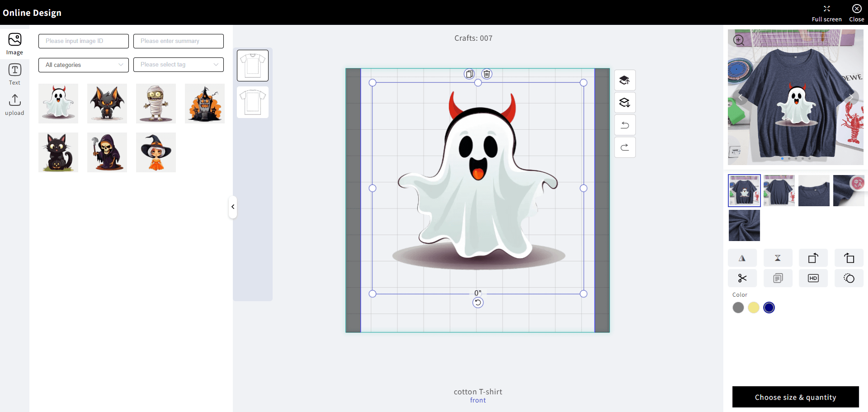
Task: Delete selected ghost with trash icon
Action: click(486, 74)
